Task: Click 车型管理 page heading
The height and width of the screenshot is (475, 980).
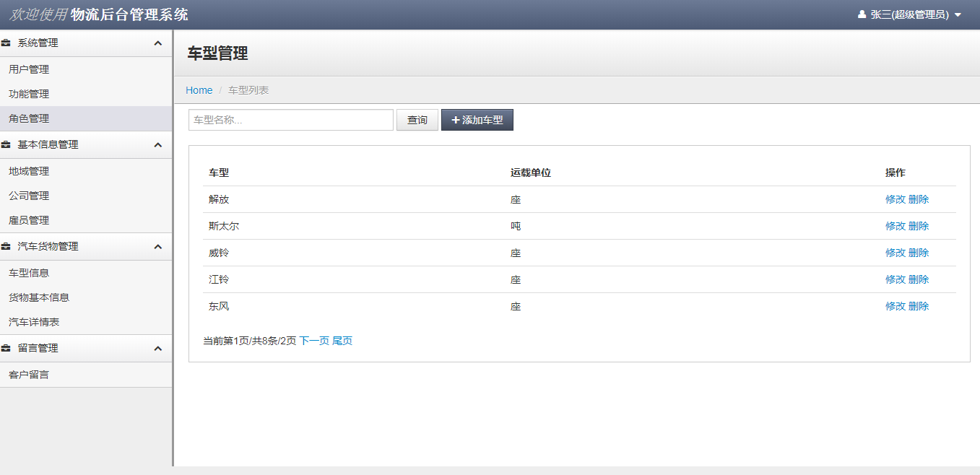Action: click(x=217, y=53)
